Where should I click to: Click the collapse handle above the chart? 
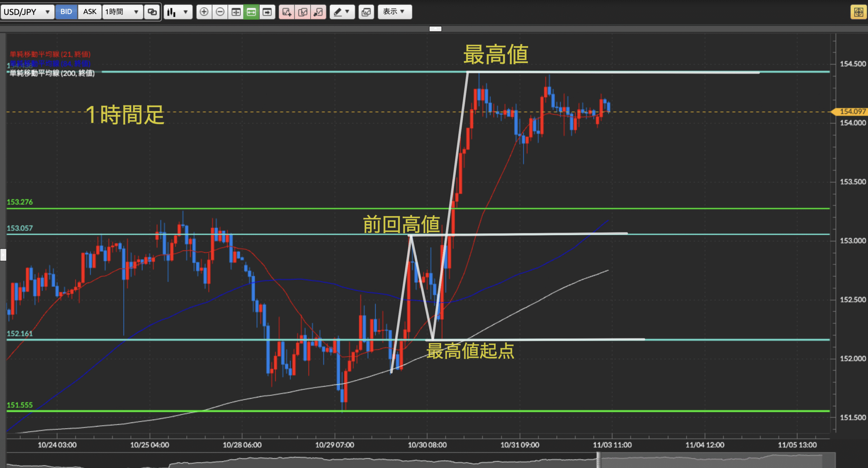pos(435,29)
